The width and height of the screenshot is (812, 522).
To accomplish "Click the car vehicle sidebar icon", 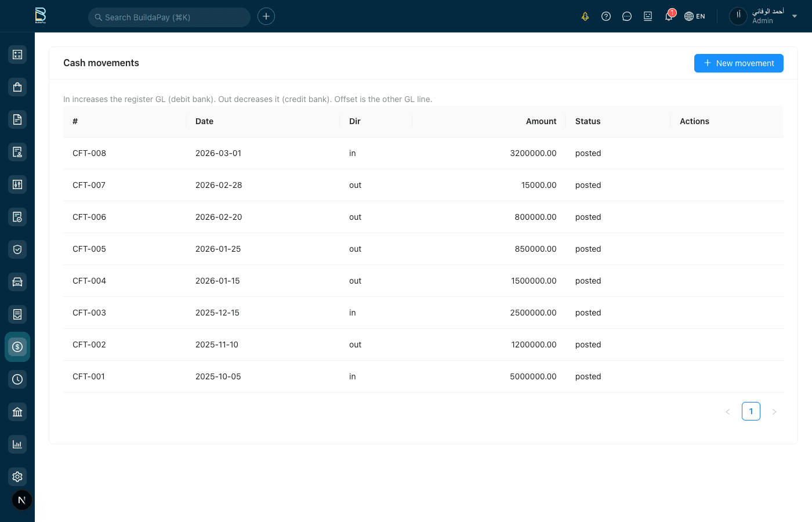I will tap(17, 282).
